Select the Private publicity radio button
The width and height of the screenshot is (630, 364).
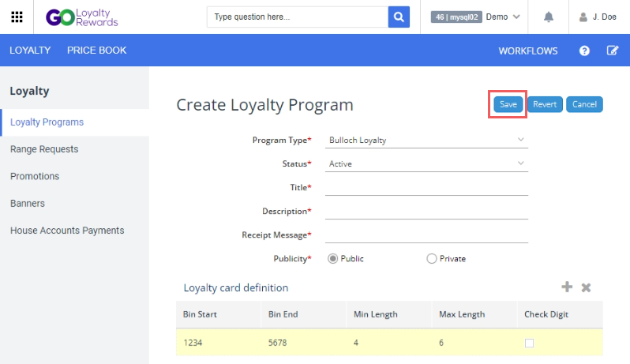tap(432, 258)
